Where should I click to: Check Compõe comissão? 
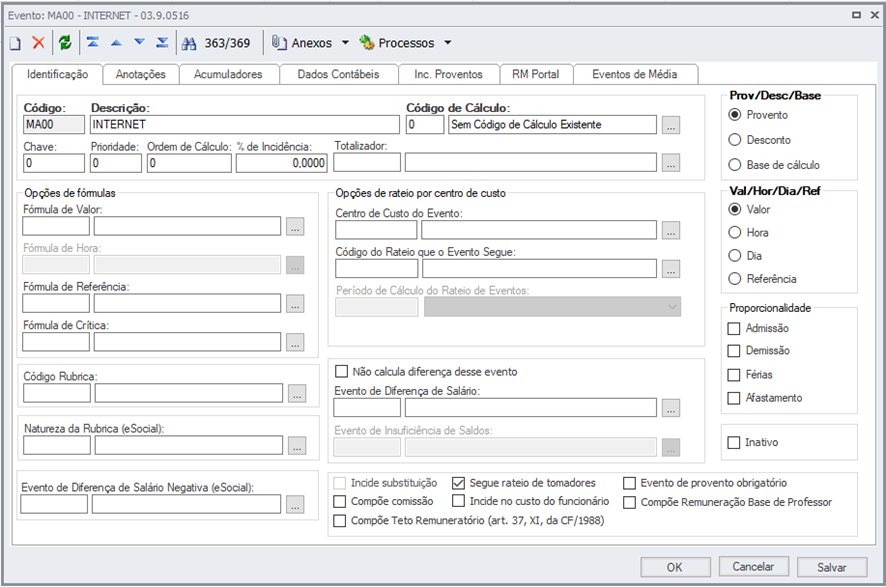(340, 501)
